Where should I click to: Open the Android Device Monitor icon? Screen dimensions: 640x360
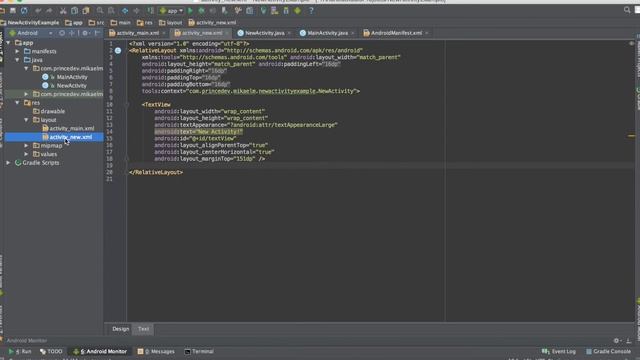tap(298, 11)
